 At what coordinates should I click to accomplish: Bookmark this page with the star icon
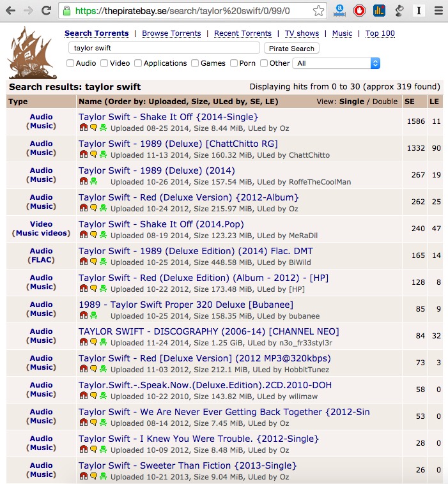(318, 11)
